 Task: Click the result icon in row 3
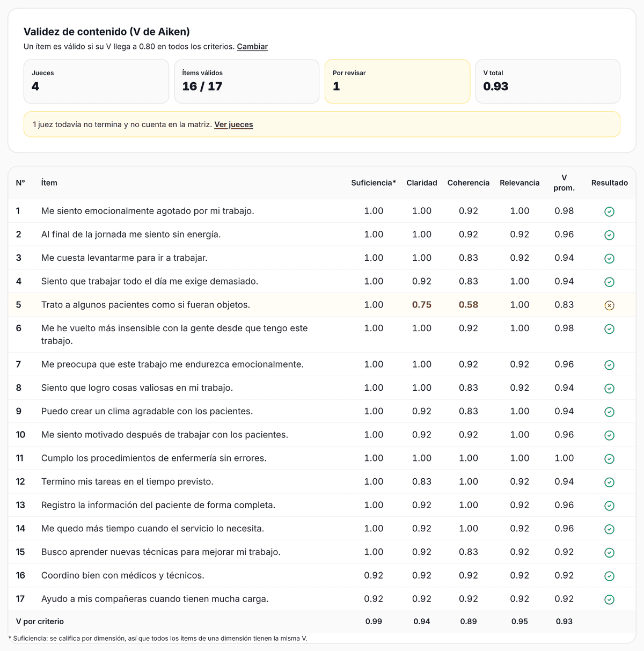coord(609,259)
